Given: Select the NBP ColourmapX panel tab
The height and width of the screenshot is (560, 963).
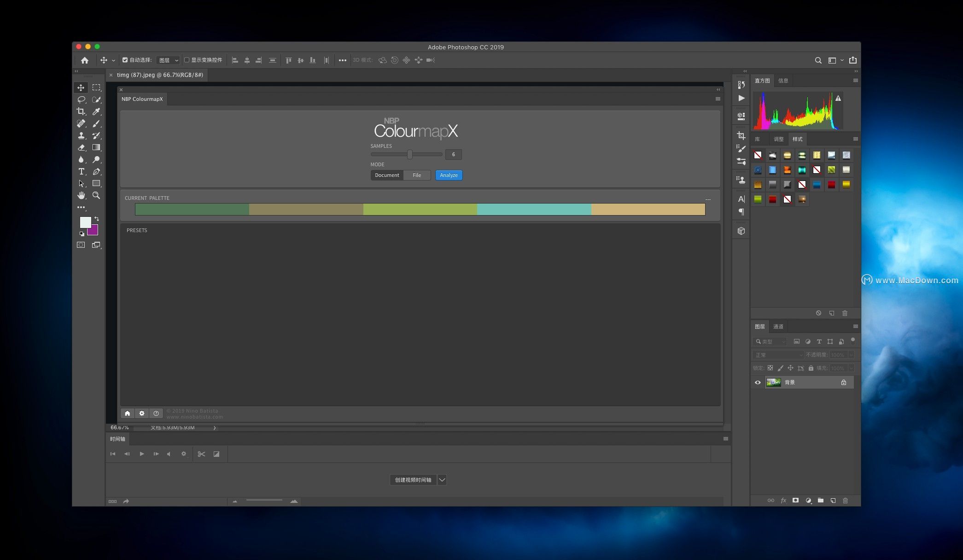Looking at the screenshot, I should pyautogui.click(x=142, y=99).
